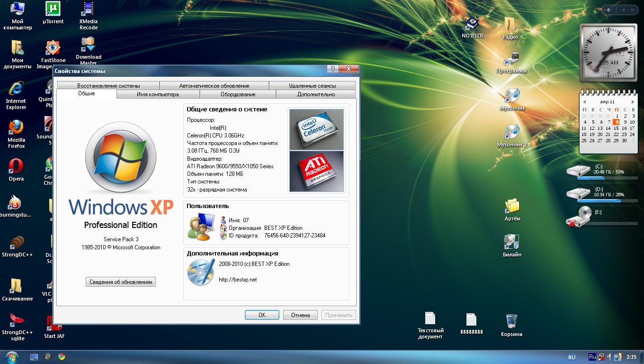The height and width of the screenshot is (364, 644).
Task: Open the Текстовый документ file
Action: pos(430,326)
